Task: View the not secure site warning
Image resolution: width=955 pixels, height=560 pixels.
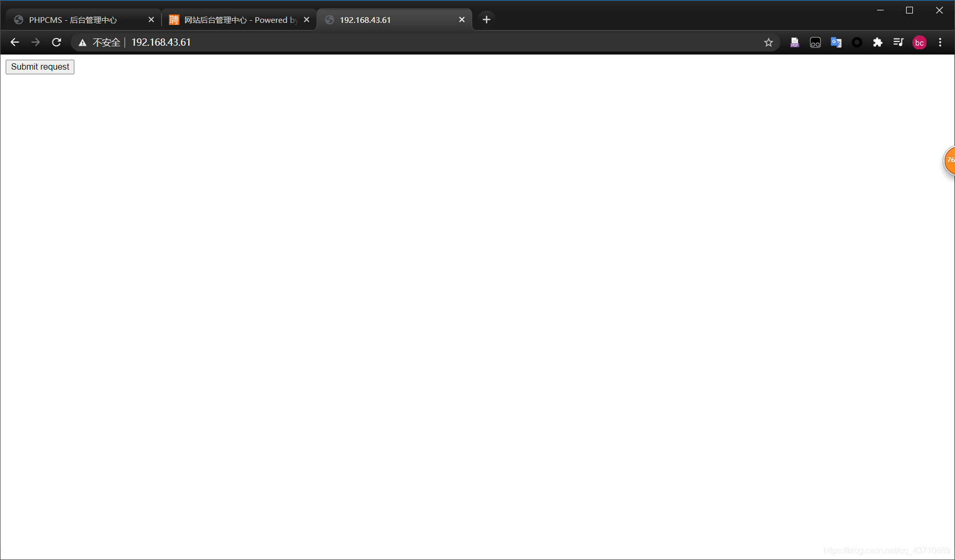Action: click(x=99, y=43)
